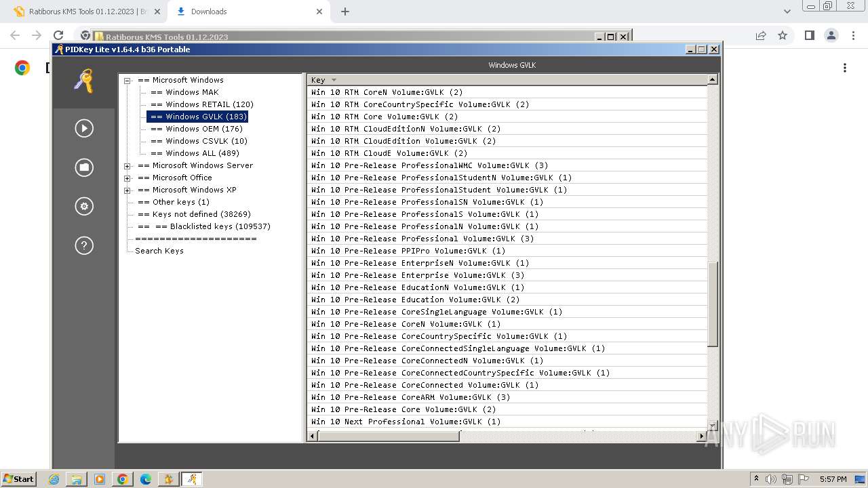The width and height of the screenshot is (868, 488).
Task: Select Keys not defined (38269)
Action: tap(193, 214)
